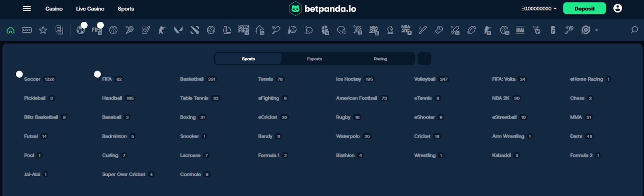
Task: Select the chess knight icon
Action: coord(390,30)
